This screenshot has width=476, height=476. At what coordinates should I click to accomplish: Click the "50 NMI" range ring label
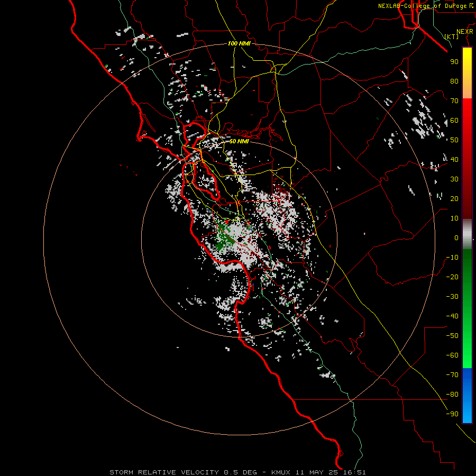[239, 141]
